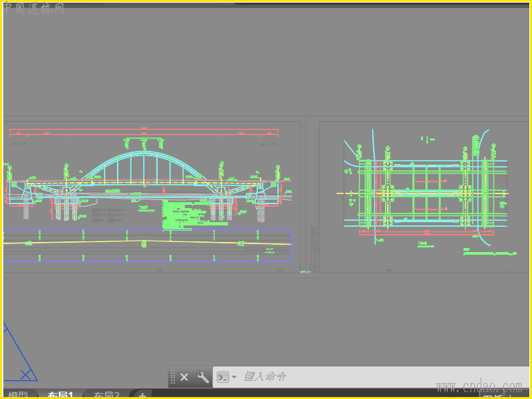Open the 布局2 layout tab
The width and height of the screenshot is (532, 399).
(x=106, y=395)
